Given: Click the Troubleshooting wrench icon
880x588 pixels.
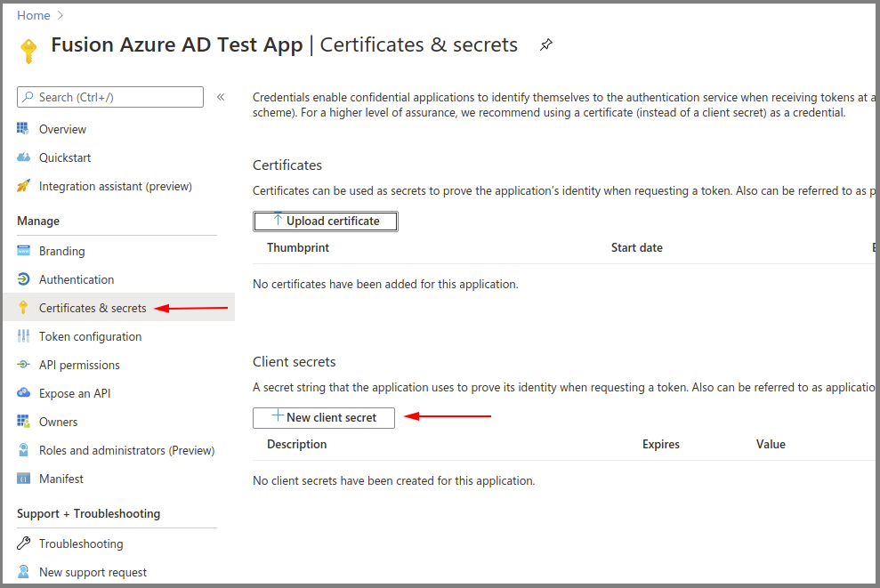Looking at the screenshot, I should [x=23, y=543].
